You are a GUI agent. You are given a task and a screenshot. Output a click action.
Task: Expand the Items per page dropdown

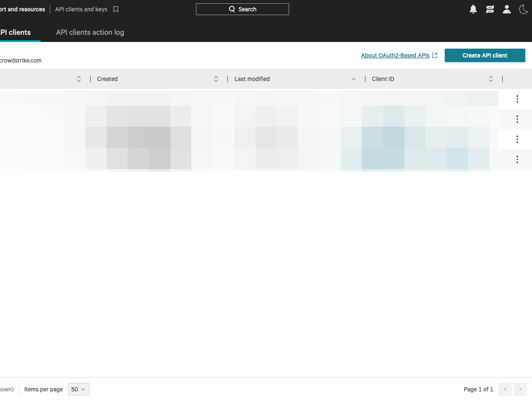(x=78, y=389)
